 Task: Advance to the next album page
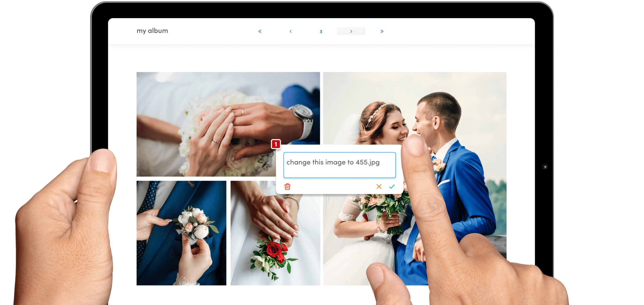(x=351, y=31)
